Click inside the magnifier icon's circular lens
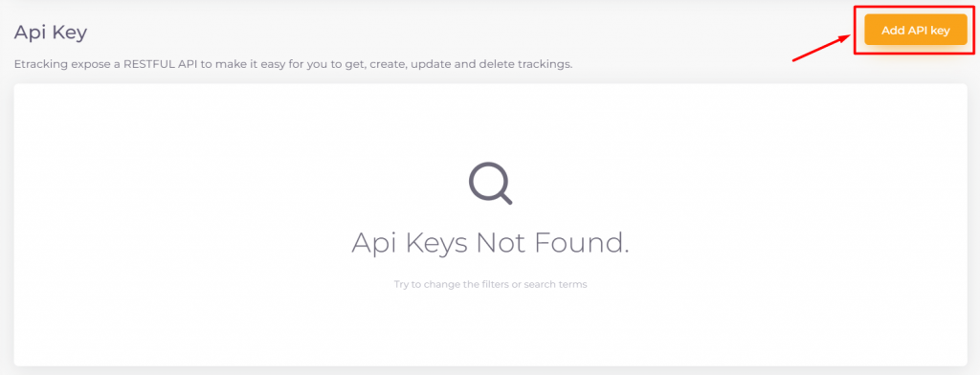 (x=487, y=180)
